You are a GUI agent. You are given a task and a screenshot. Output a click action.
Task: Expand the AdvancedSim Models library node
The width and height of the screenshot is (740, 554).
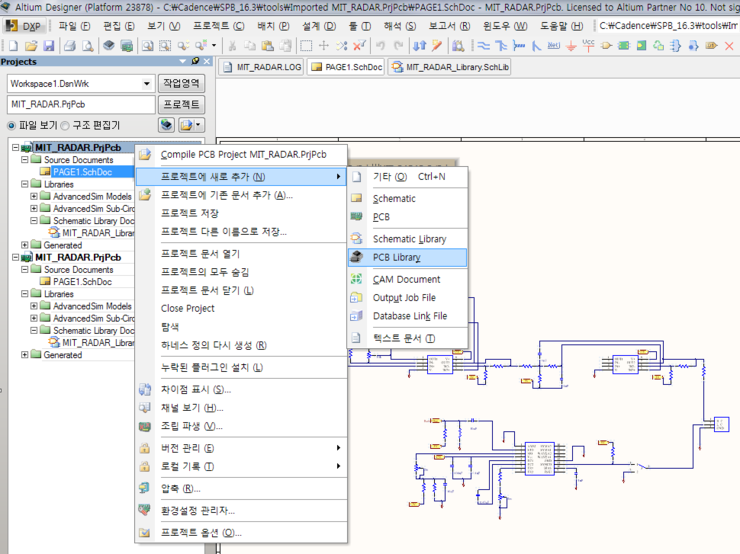coord(34,196)
